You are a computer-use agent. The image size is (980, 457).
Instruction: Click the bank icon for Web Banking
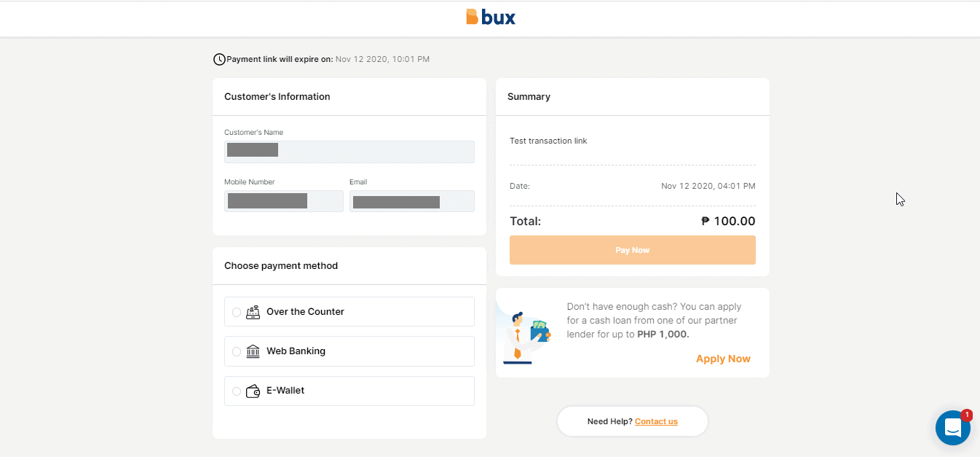(x=253, y=351)
